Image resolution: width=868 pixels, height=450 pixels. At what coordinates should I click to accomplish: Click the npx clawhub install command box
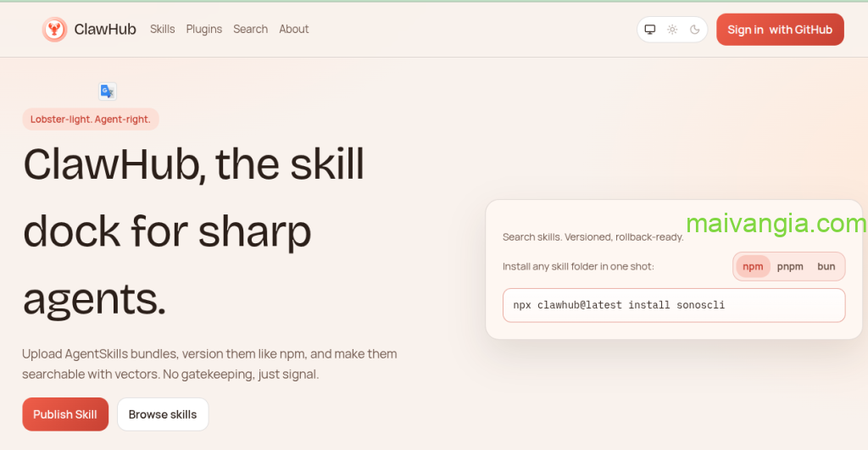click(673, 305)
